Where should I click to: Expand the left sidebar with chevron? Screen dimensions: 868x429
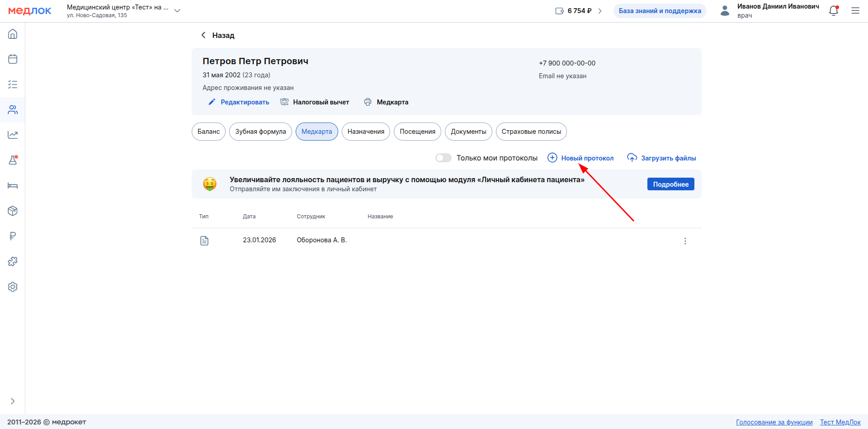[13, 401]
